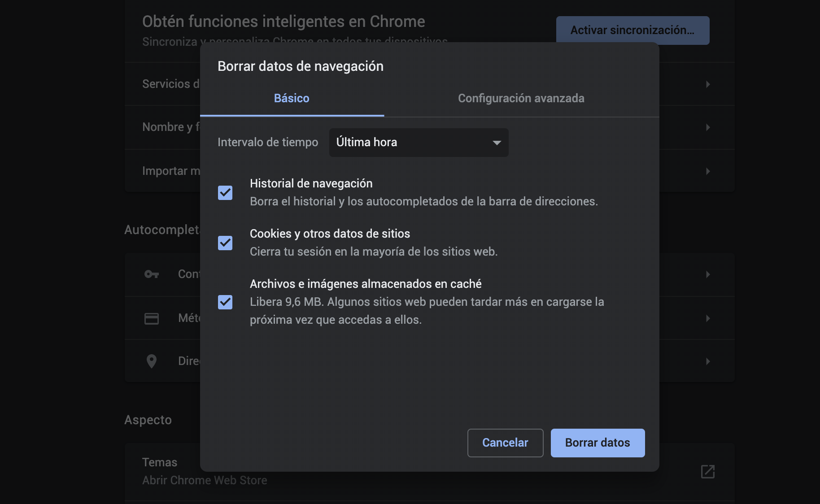820x504 pixels.
Task: Open Chrome Web Store via external link icon
Action: click(708, 472)
